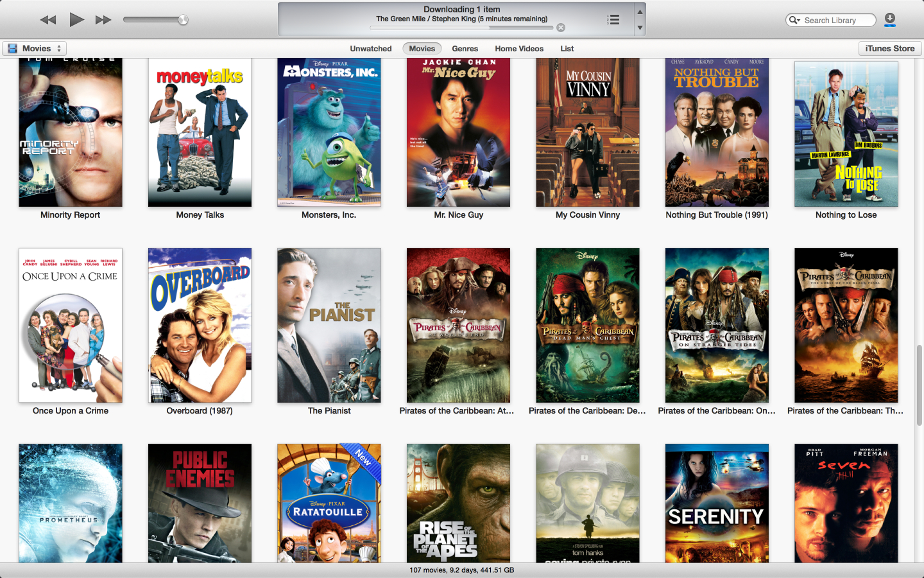
Task: Select the Seven poster
Action: [846, 504]
